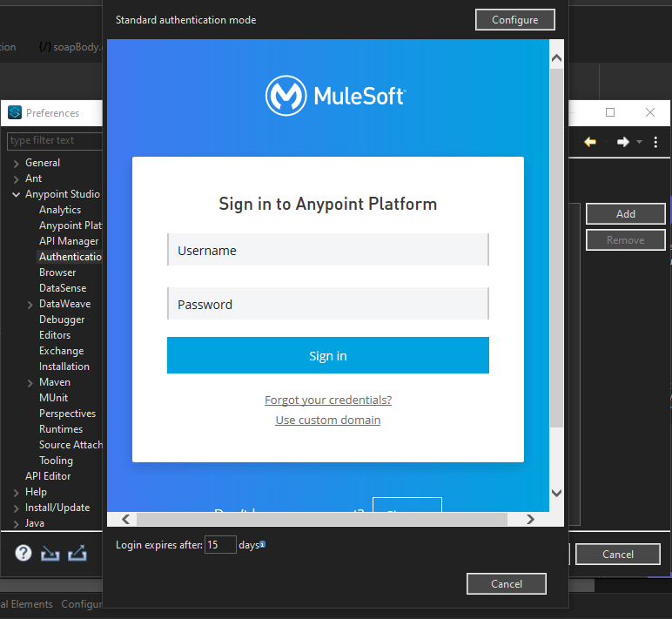672x619 pixels.
Task: Expand the General tree node
Action: (16, 164)
